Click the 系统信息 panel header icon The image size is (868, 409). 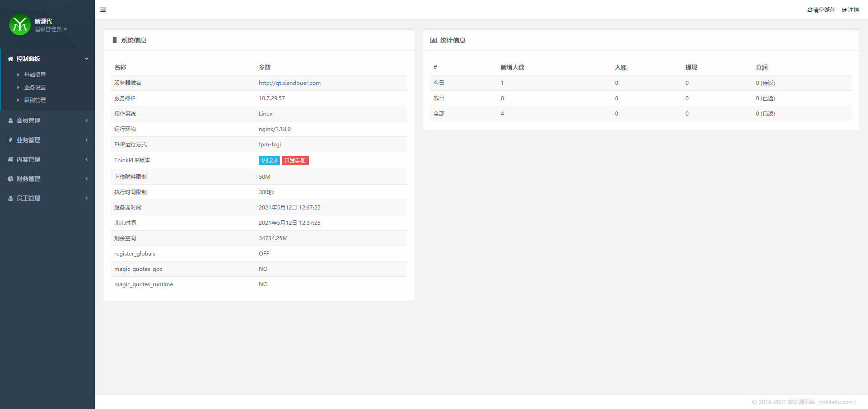coord(115,40)
